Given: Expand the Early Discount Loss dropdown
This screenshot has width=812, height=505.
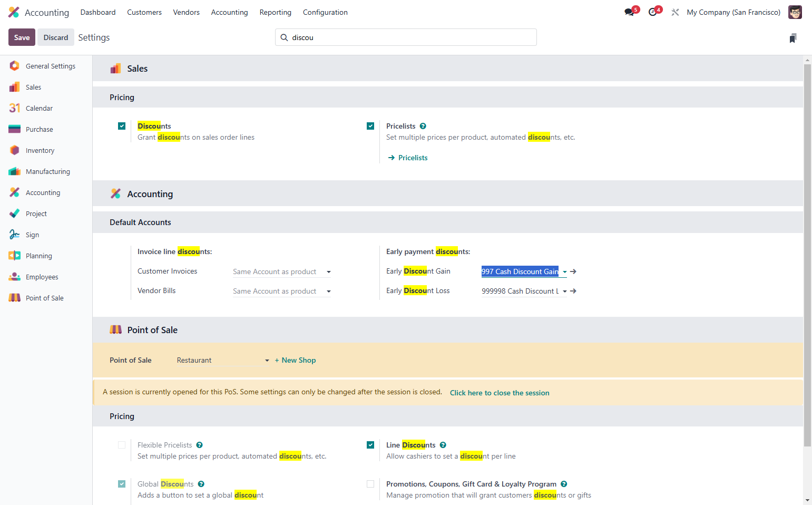Looking at the screenshot, I should (565, 292).
